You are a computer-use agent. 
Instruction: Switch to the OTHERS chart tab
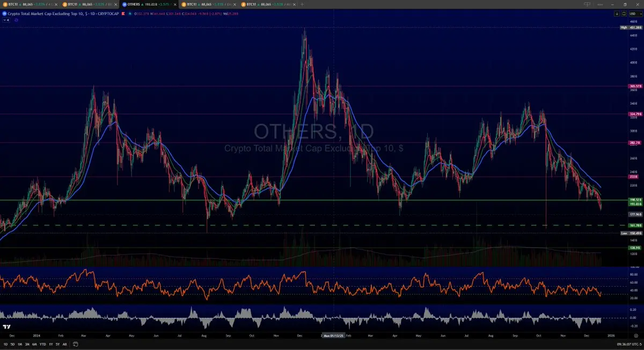(x=149, y=4)
